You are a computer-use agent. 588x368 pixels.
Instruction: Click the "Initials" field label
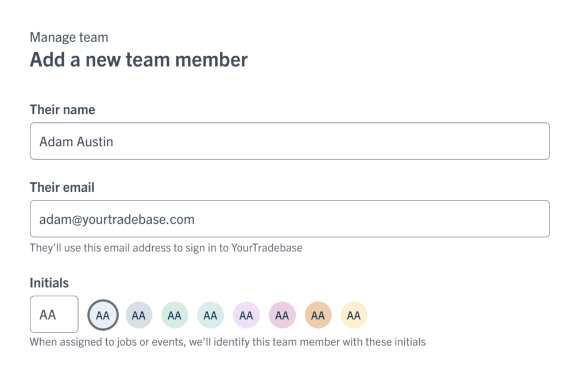point(49,283)
